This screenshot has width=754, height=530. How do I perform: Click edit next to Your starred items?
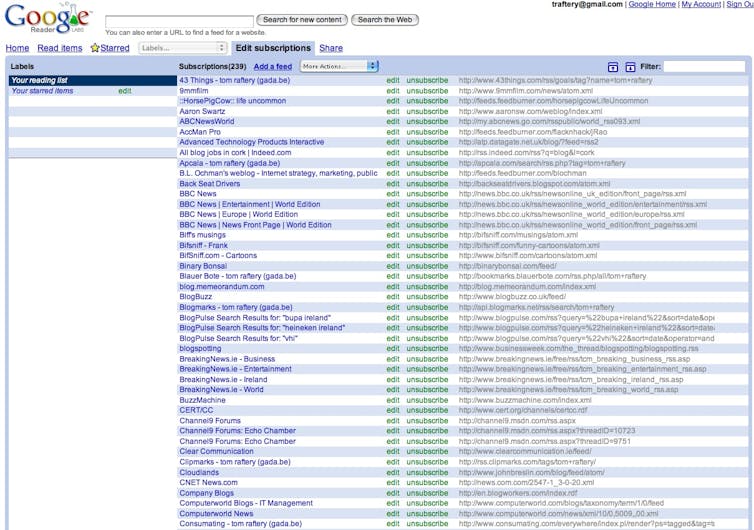pos(125,90)
